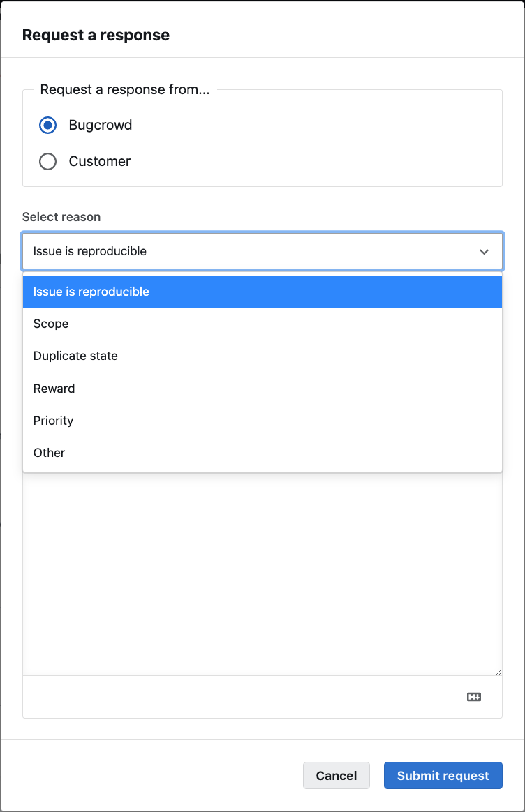Click the Request a response dialog title
525x812 pixels.
(x=96, y=35)
